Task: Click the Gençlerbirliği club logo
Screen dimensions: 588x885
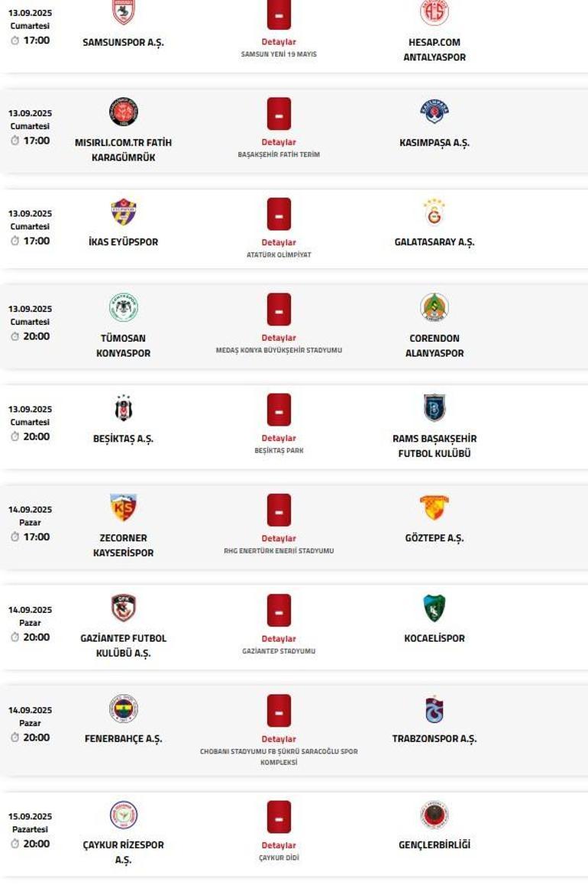Action: tap(434, 815)
